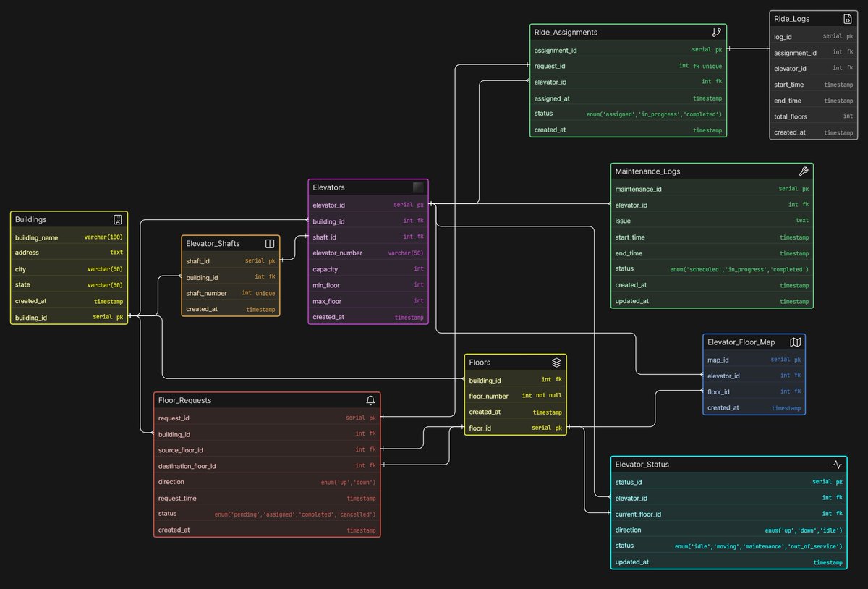Click map_id row in Elevator_Floor_Map
Screen dimensions: 868x589
coord(754,360)
